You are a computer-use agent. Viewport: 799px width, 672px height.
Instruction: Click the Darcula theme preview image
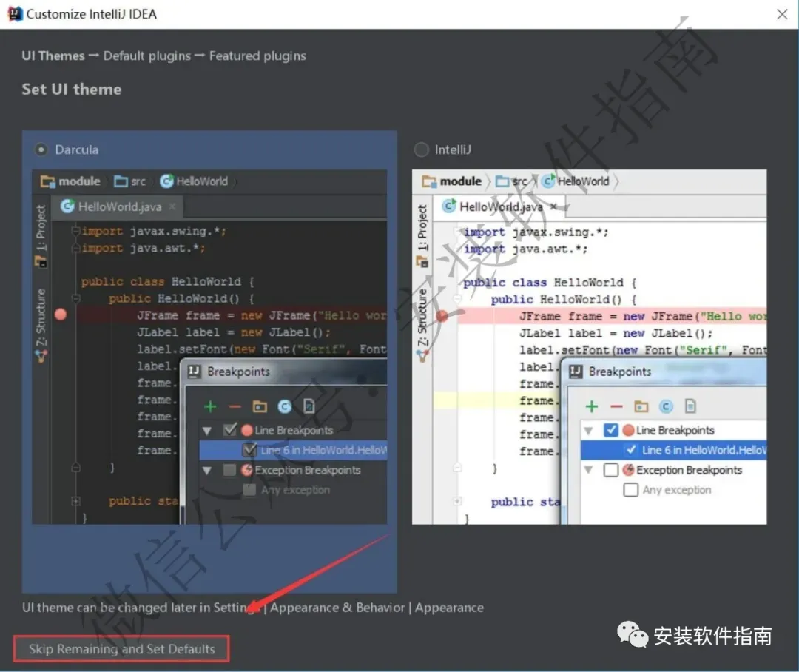[x=209, y=346]
